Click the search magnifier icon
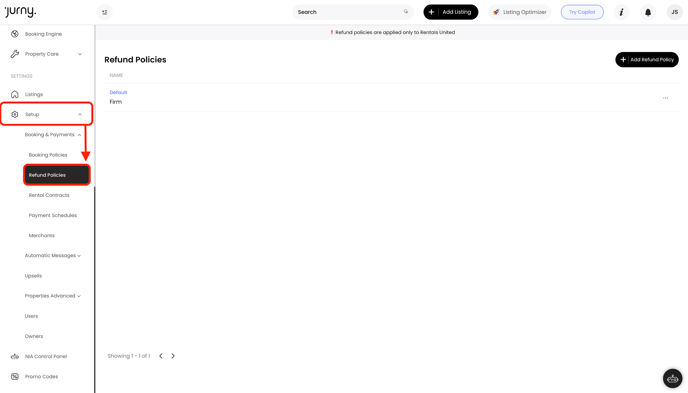Screen dimensions: 688x393 tap(406, 12)
